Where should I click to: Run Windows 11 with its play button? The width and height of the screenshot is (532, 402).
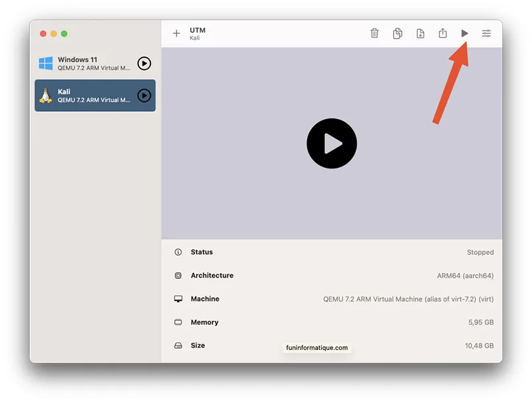click(x=144, y=63)
